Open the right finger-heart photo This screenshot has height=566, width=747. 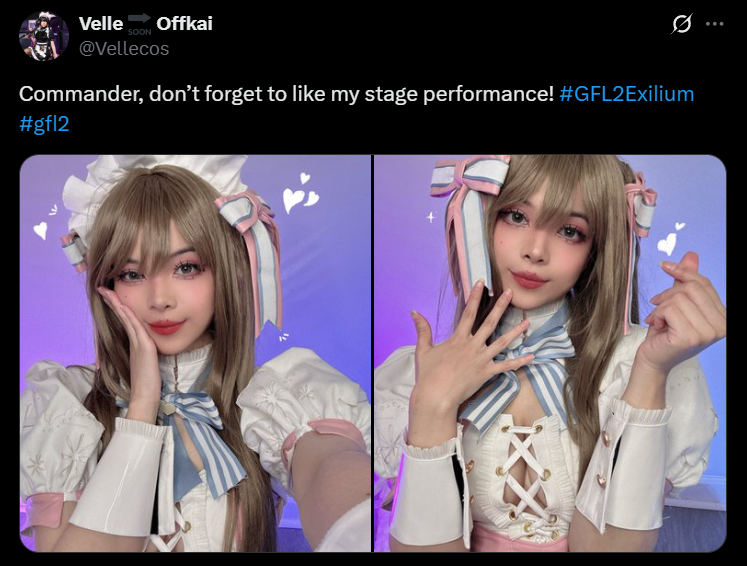pyautogui.click(x=550, y=353)
